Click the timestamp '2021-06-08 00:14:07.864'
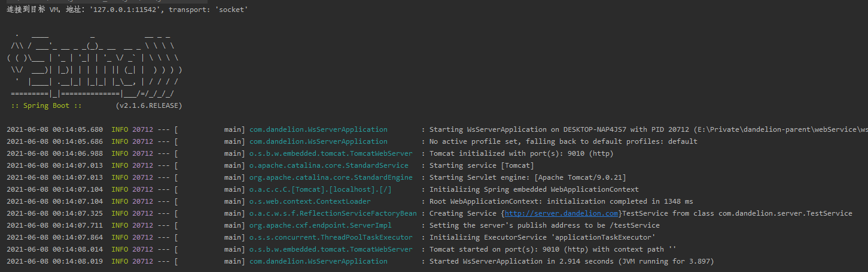 point(54,237)
